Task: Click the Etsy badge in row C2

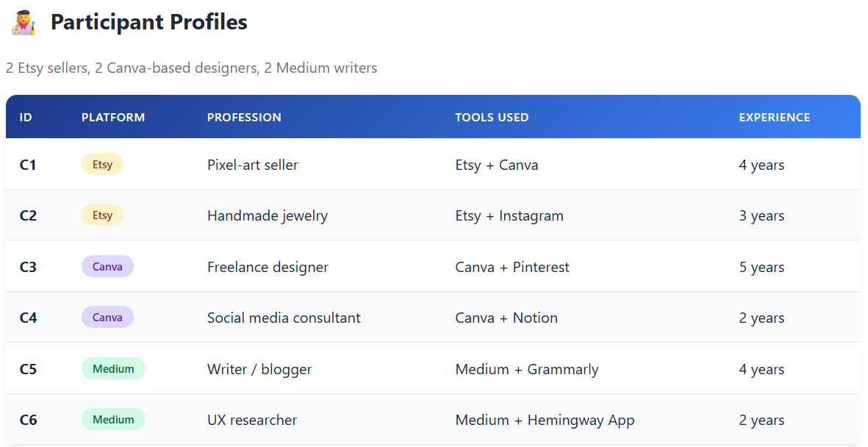Action: [102, 215]
